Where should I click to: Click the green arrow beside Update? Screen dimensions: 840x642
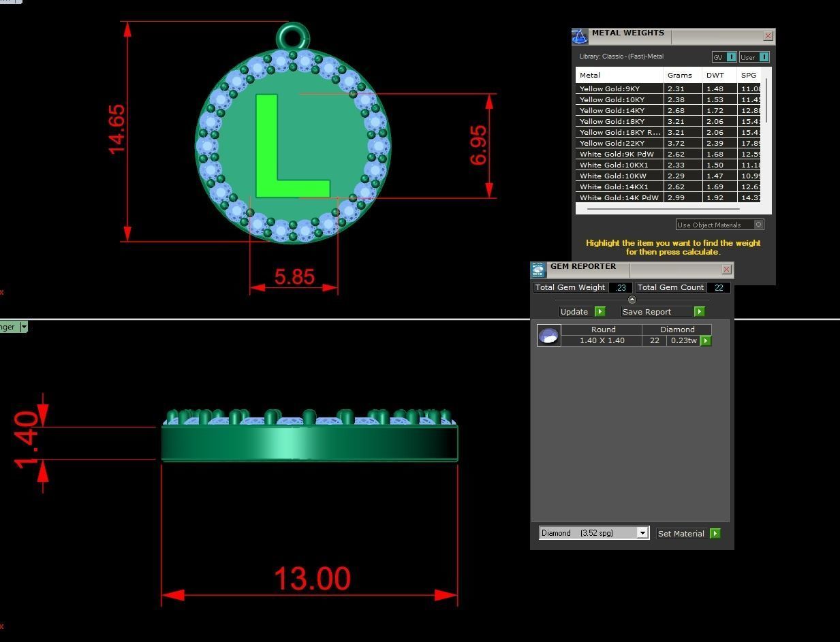(x=600, y=312)
